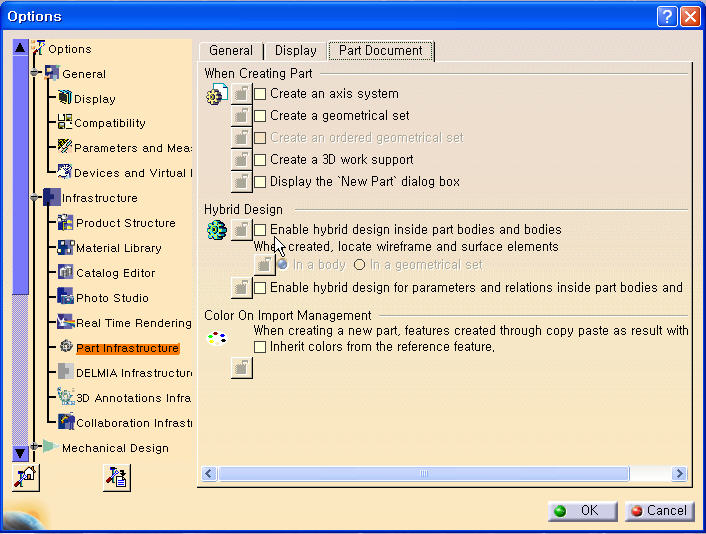This screenshot has width=706, height=534.
Task: Click the horizontal scrollbar right arrow
Action: pos(680,473)
